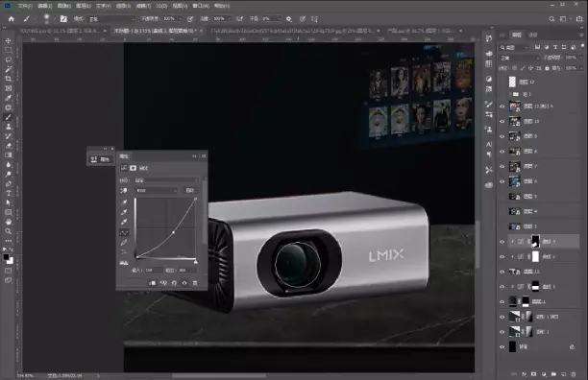Hide the bottom black background layer
588x380 pixels.
(502, 347)
